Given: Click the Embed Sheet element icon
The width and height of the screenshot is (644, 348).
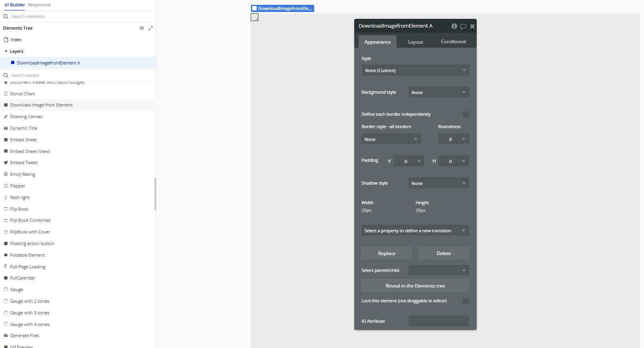Looking at the screenshot, I should pos(6,140).
